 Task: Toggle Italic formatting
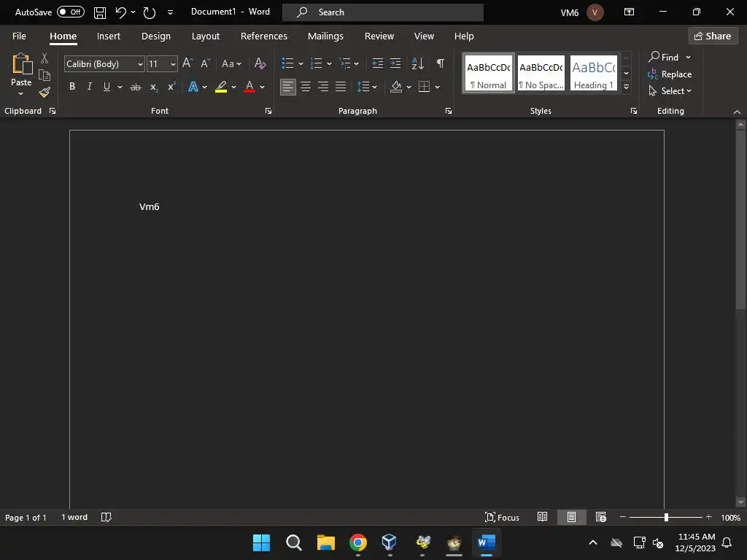[89, 87]
